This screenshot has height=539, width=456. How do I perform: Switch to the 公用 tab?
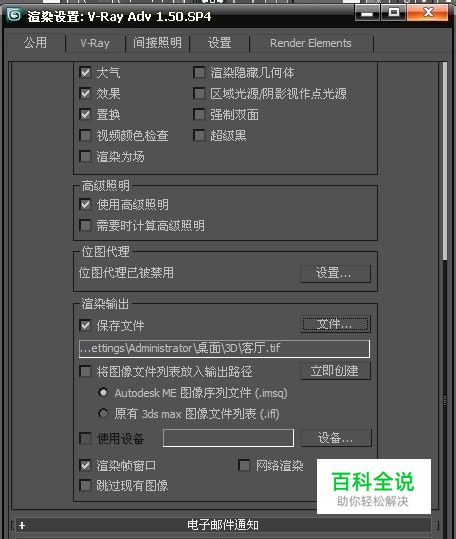click(x=35, y=43)
